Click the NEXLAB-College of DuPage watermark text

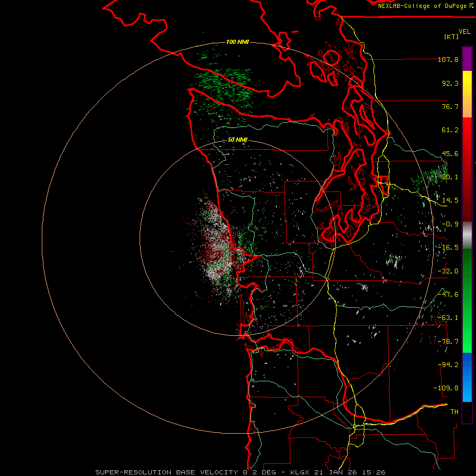425,6
